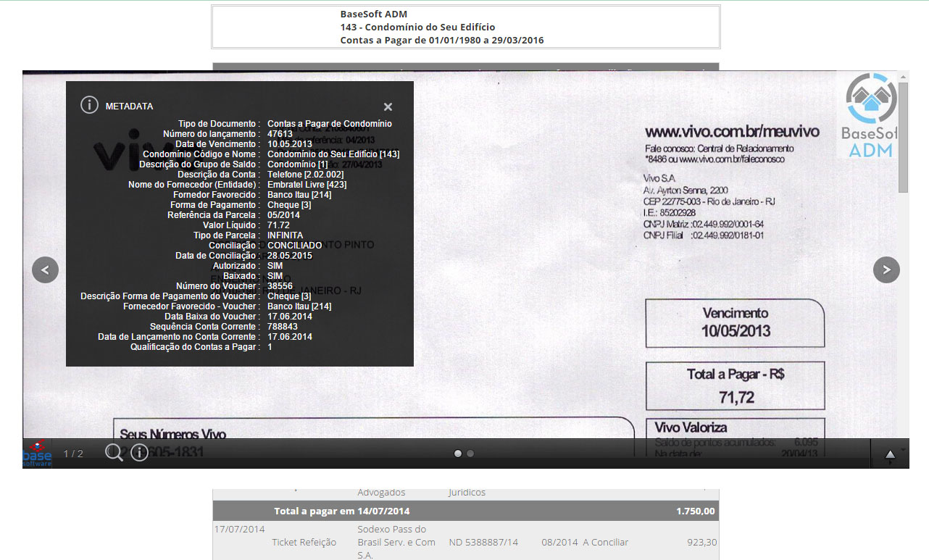The height and width of the screenshot is (560, 929).
Task: Click the Vivo Valoriza heading on bill
Action: coord(691,427)
